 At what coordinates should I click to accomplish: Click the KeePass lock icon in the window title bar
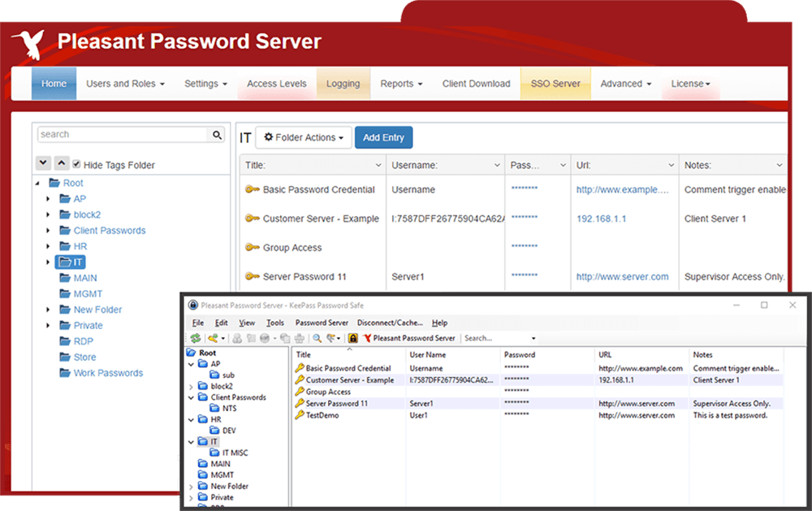(x=193, y=305)
